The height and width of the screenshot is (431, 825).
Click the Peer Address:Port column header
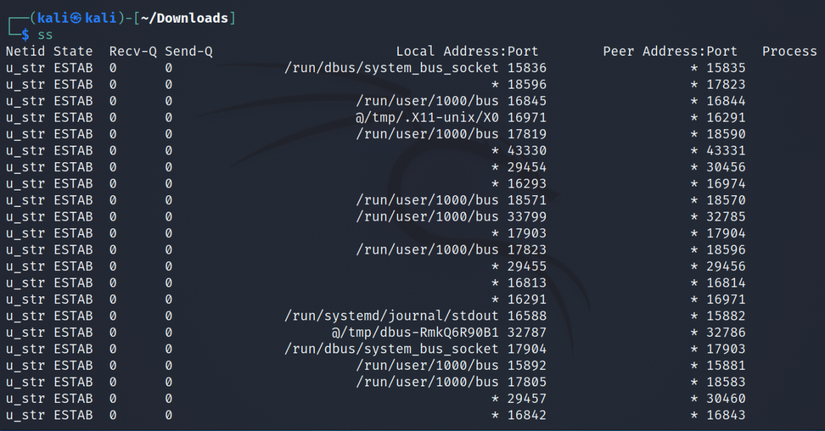[670, 51]
